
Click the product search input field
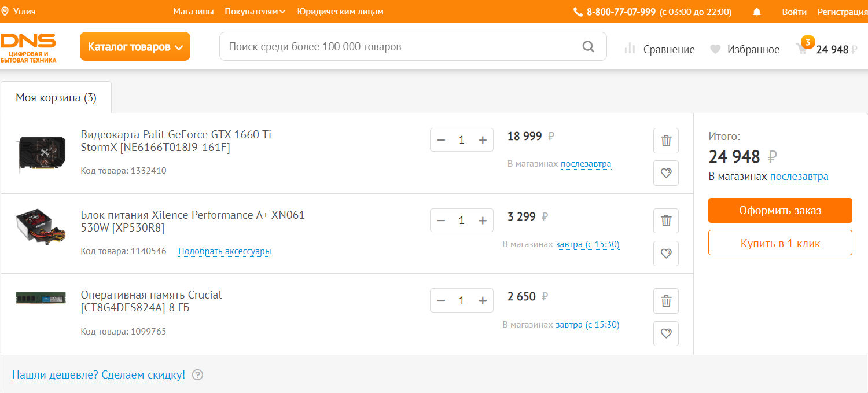[399, 47]
